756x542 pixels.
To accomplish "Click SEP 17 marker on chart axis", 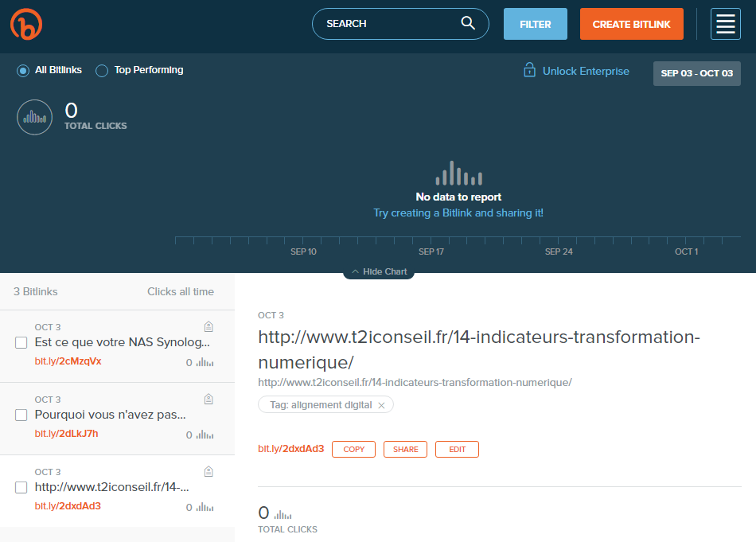I will pos(431,252).
